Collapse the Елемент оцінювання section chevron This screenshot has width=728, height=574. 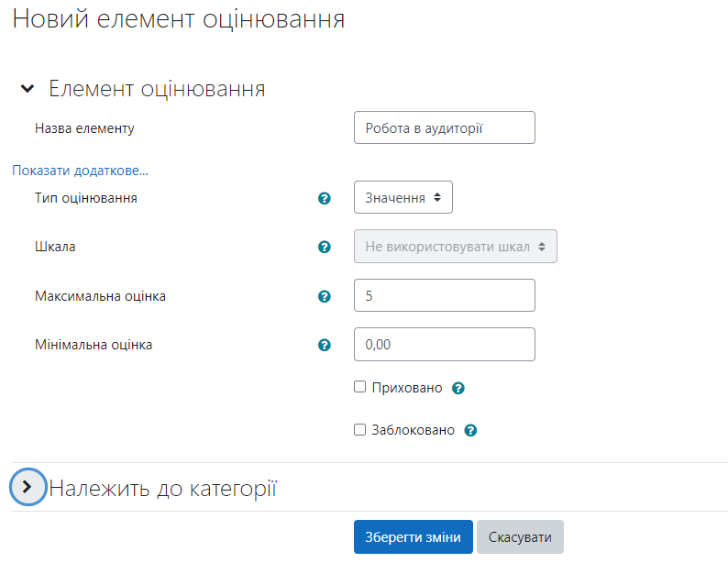click(28, 88)
